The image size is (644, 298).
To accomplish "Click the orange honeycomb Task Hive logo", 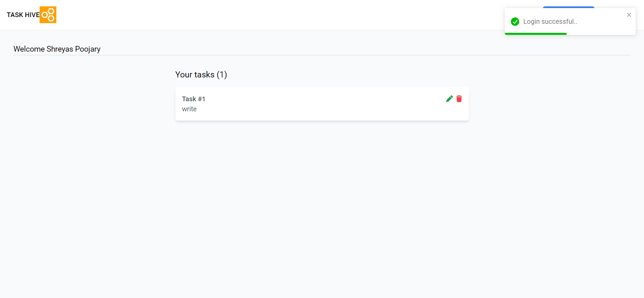I will (x=48, y=15).
